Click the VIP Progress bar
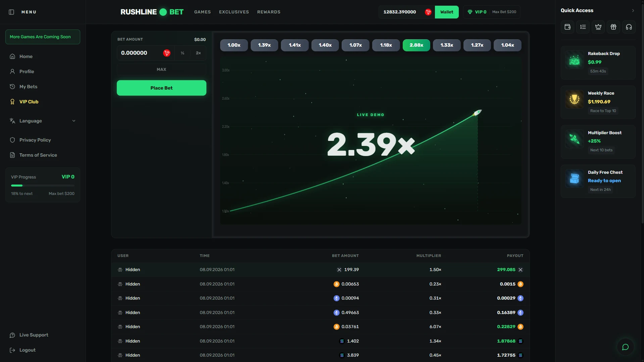 (x=43, y=186)
